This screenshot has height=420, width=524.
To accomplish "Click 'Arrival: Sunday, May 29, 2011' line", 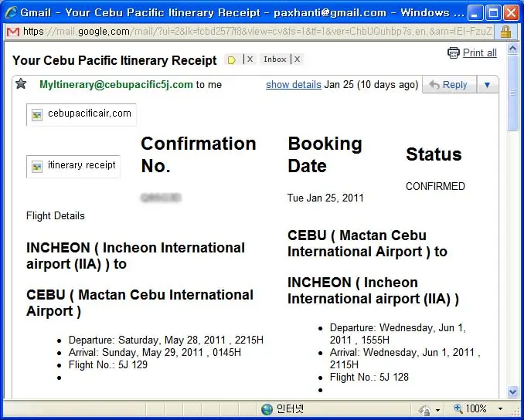I will (155, 352).
